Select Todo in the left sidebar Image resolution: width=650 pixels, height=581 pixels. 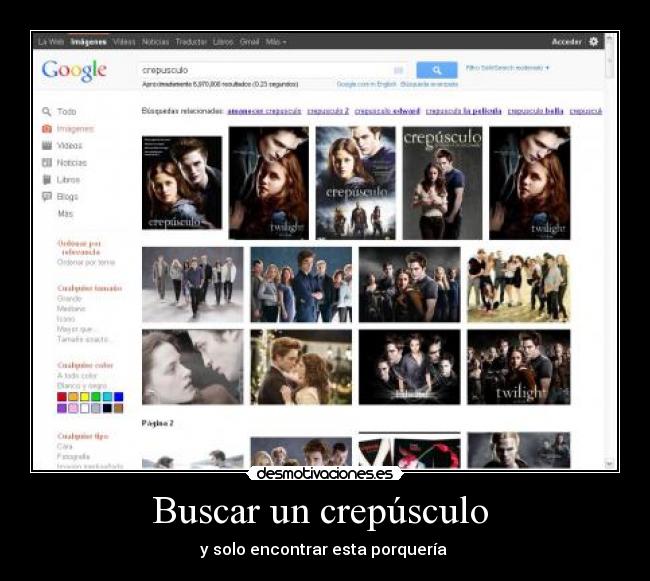point(67,111)
